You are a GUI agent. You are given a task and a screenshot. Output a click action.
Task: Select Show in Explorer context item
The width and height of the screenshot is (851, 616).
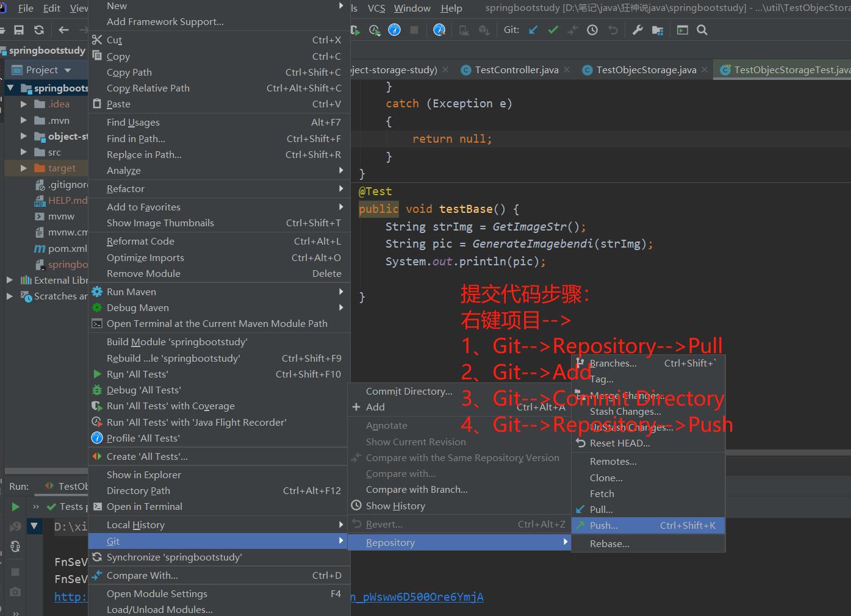pyautogui.click(x=219, y=475)
